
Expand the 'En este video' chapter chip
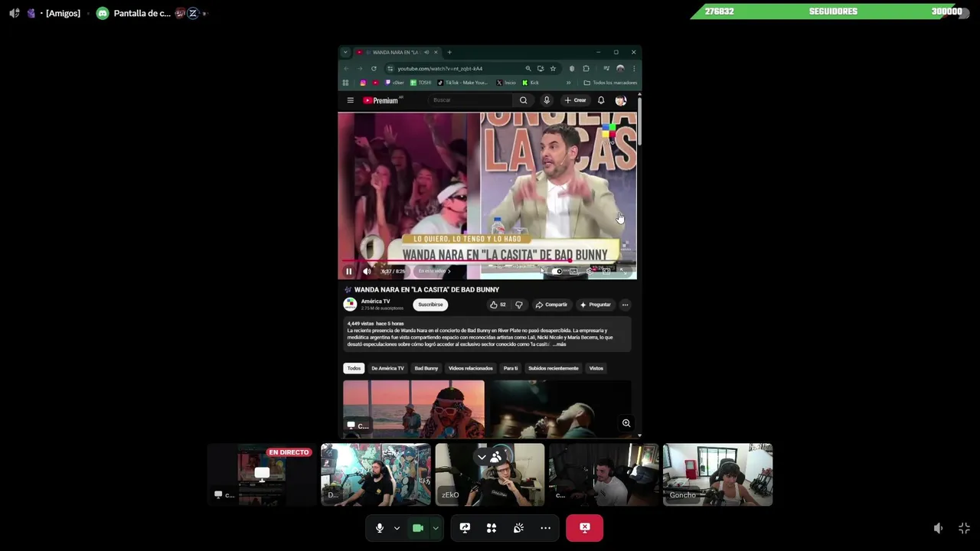[x=434, y=271]
